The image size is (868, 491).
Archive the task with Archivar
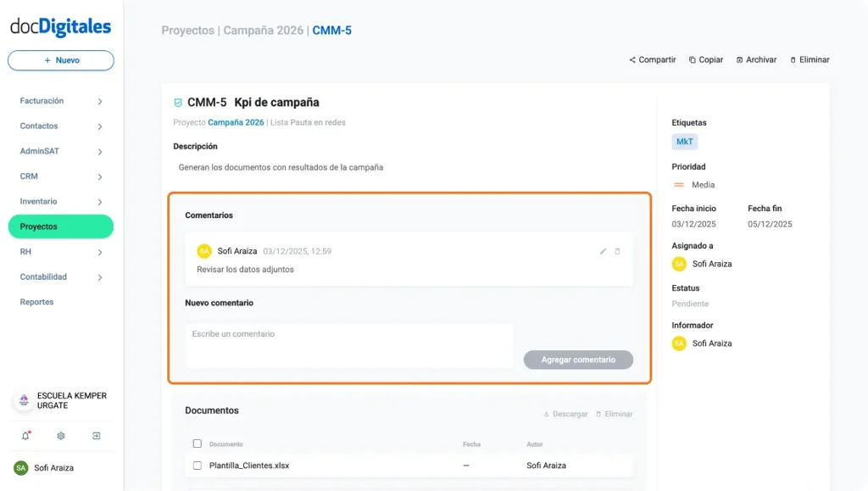(x=755, y=59)
